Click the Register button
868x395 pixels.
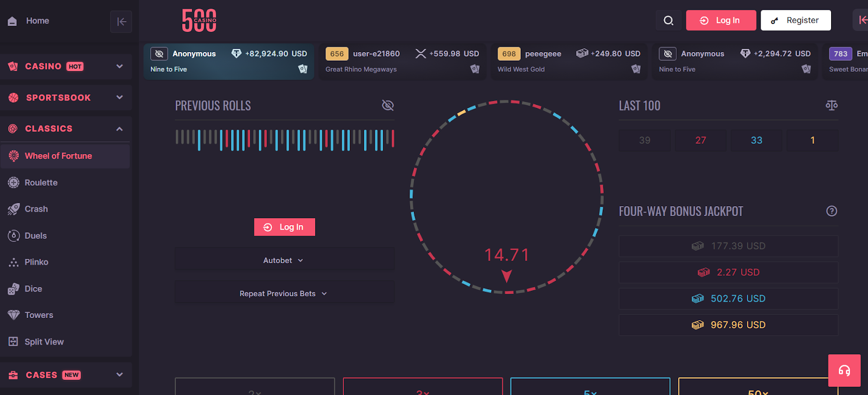[795, 21]
